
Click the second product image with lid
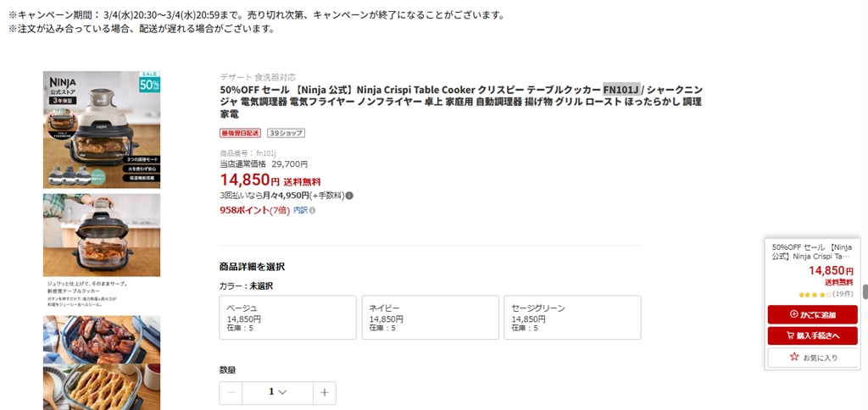tap(102, 235)
